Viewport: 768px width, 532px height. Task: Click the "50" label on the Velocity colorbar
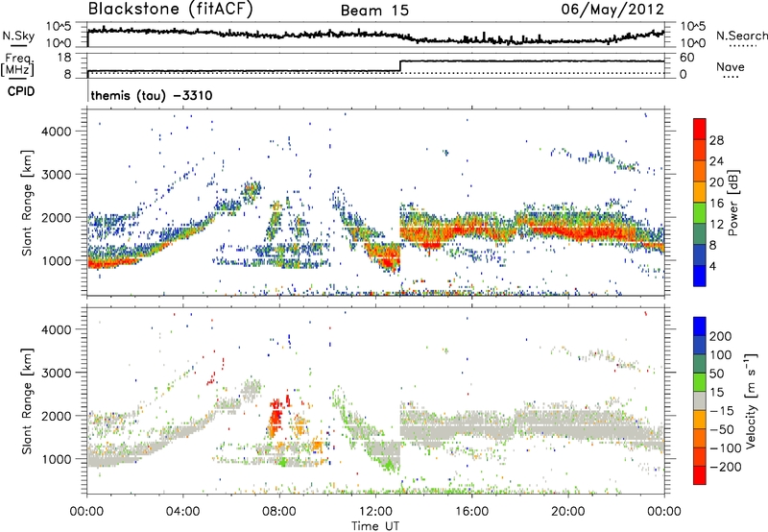pos(716,374)
